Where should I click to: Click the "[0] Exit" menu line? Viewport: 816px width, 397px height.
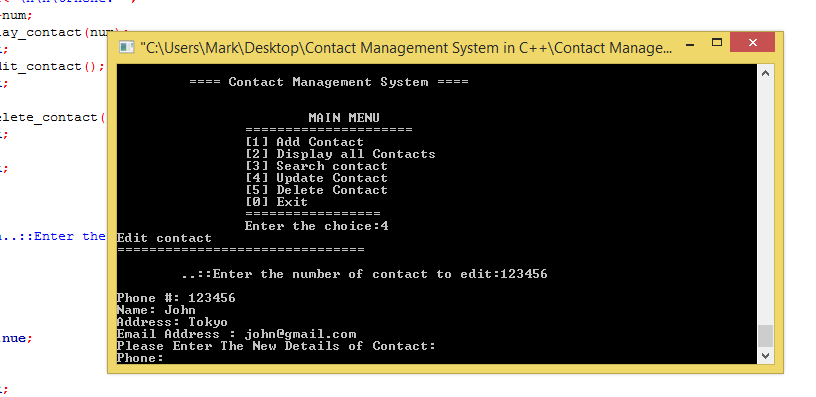pyautogui.click(x=276, y=202)
